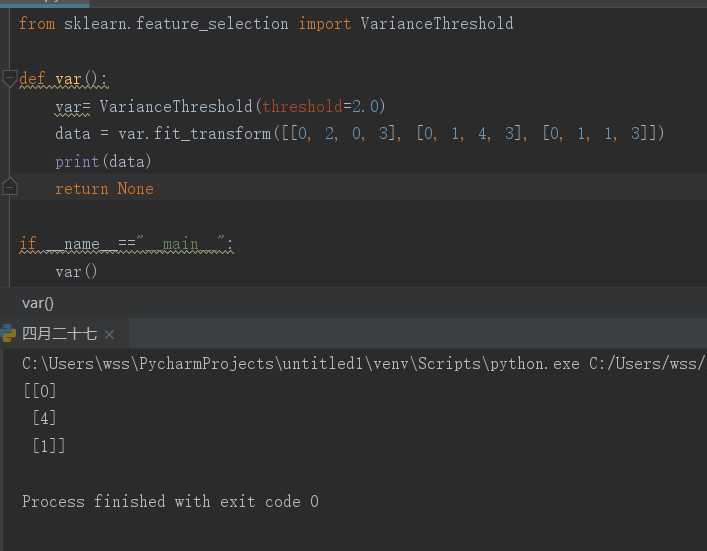Click the [[0] output line

[40, 391]
